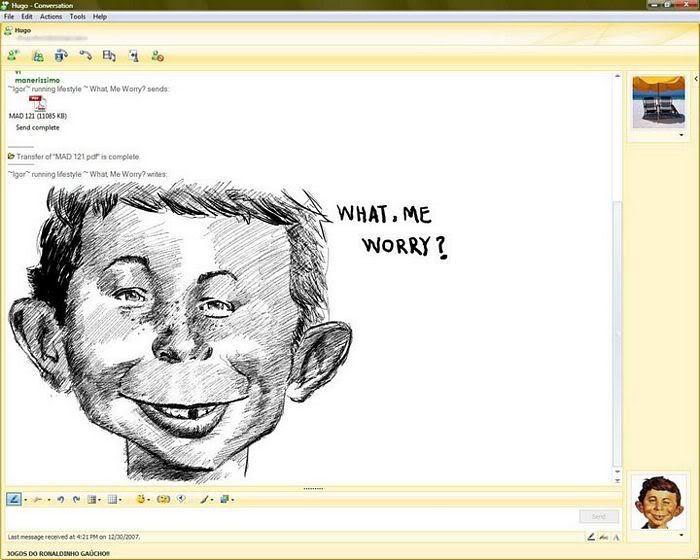Open Hugo's beach chairs display picture
This screenshot has width=700, height=560.
coord(658,102)
